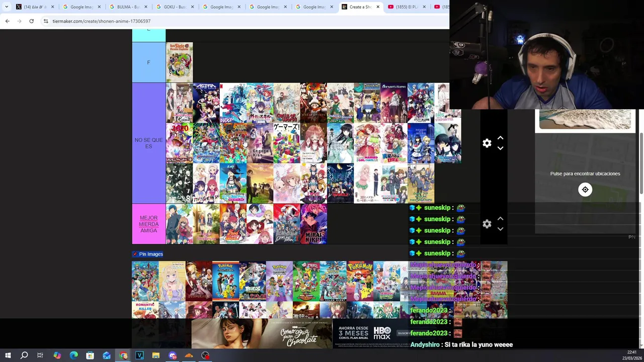Open Task View on taskbar
This screenshot has width=644, height=362.
[x=40, y=355]
